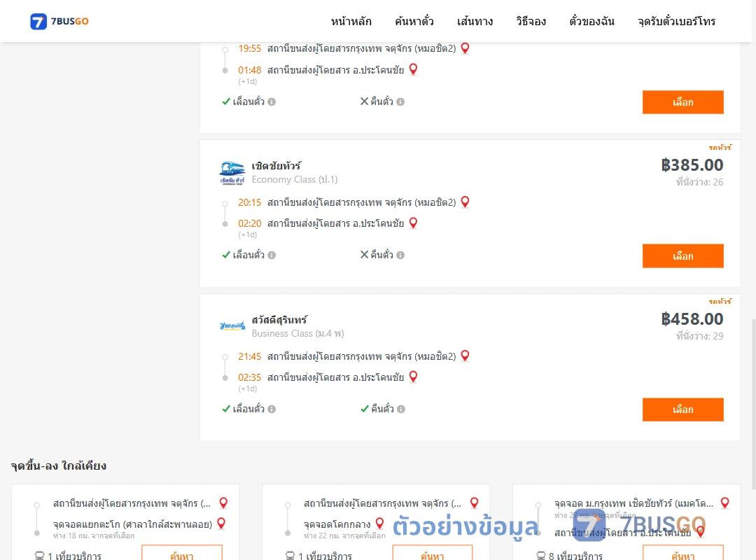Select the ฿385.00 เชิดชัยทัวร์ trip
756x560 pixels.
tap(682, 255)
